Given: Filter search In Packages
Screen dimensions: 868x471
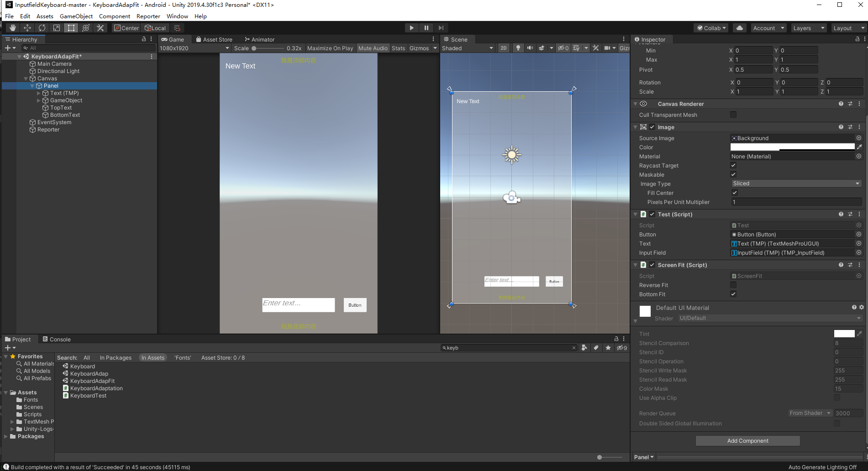Looking at the screenshot, I should 116,357.
